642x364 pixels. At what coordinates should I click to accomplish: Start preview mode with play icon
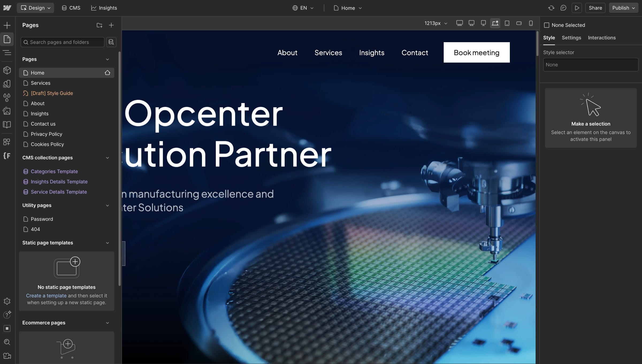point(577,8)
